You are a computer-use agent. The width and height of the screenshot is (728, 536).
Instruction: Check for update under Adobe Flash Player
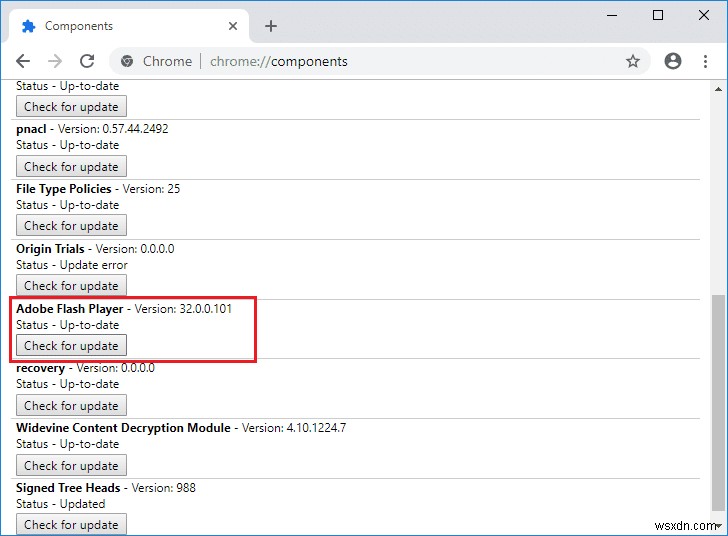[x=71, y=346]
